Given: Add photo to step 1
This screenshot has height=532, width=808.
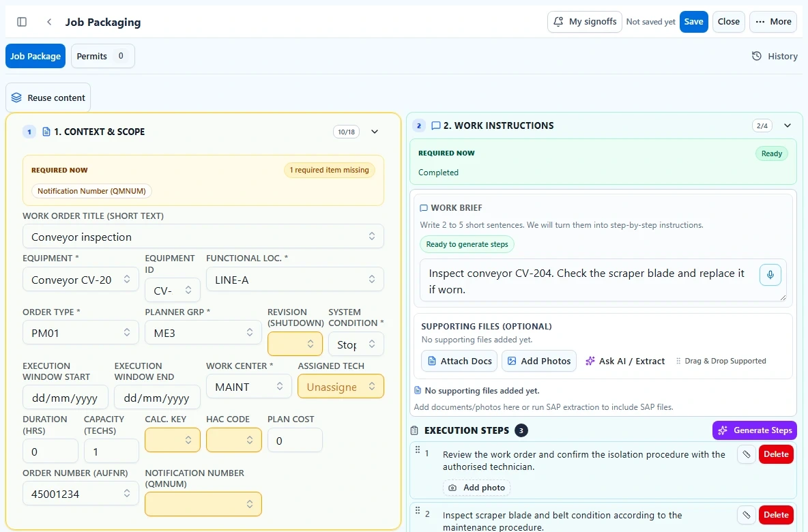Looking at the screenshot, I should coord(476,488).
